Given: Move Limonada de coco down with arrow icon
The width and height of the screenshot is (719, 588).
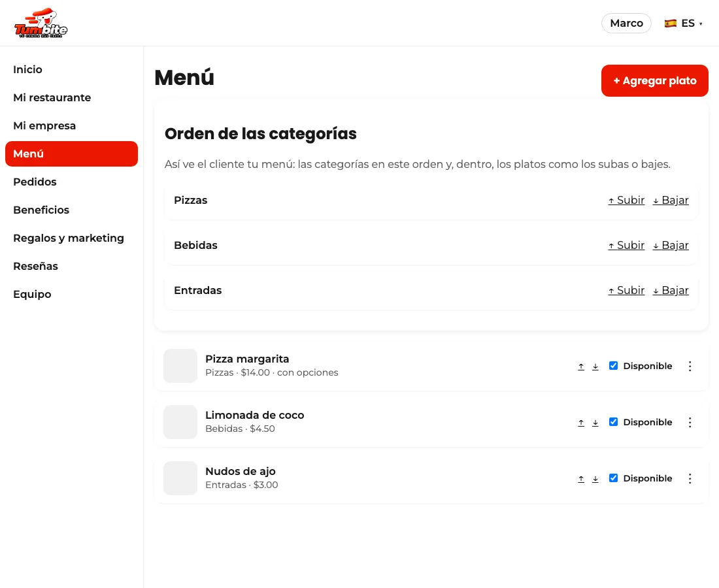Looking at the screenshot, I should (x=595, y=423).
